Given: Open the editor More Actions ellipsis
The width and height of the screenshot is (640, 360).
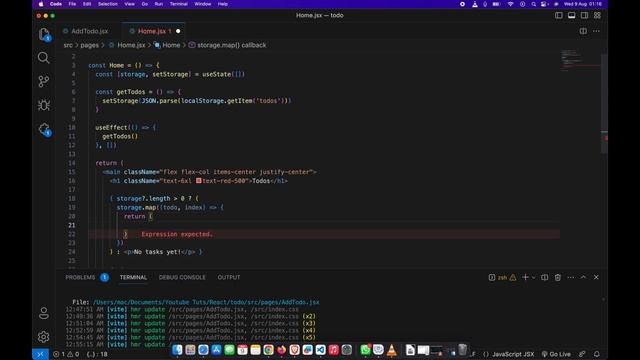Looking at the screenshot, I should 596,31.
